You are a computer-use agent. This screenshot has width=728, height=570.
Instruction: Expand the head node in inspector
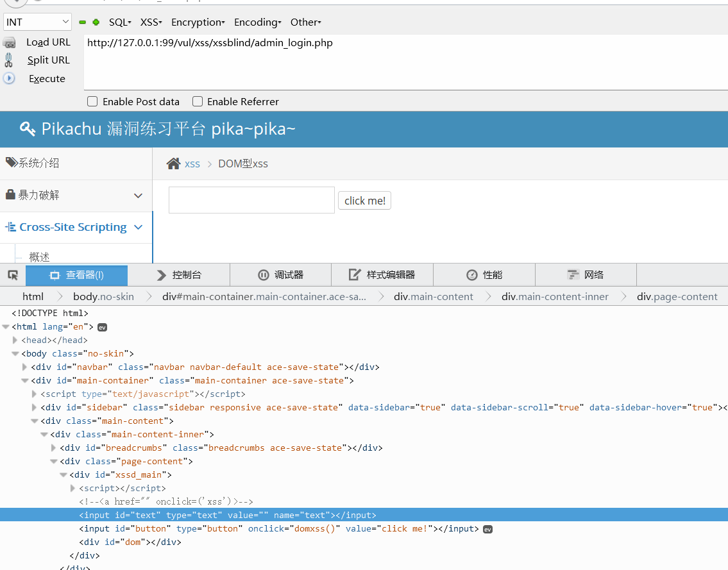[x=15, y=340]
